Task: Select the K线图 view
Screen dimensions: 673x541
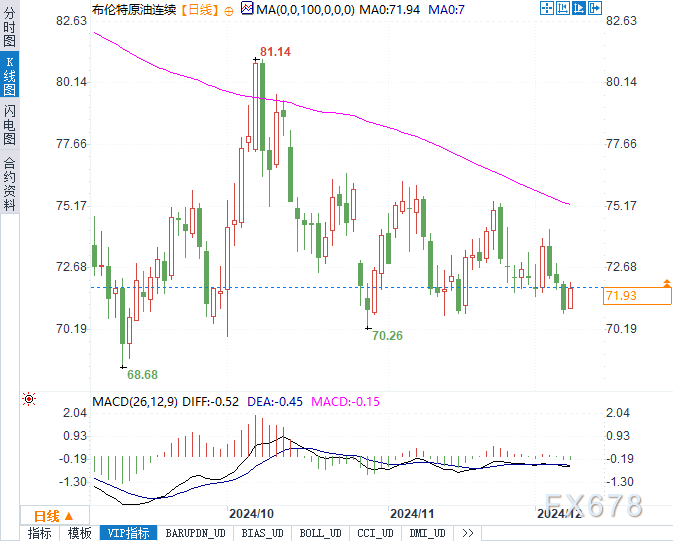Action: click(9, 75)
